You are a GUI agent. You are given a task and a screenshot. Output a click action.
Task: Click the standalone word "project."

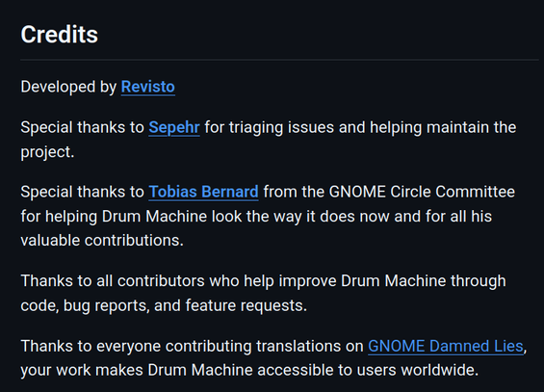coord(47,152)
